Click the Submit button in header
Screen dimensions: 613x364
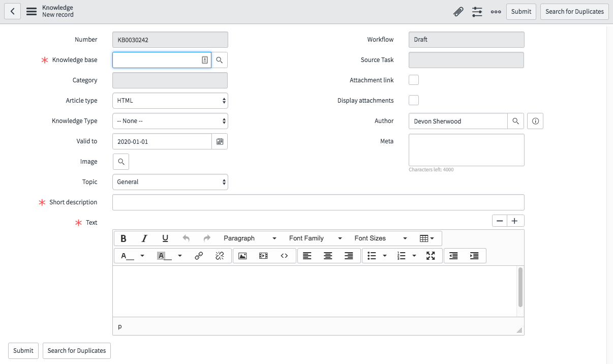pos(521,12)
